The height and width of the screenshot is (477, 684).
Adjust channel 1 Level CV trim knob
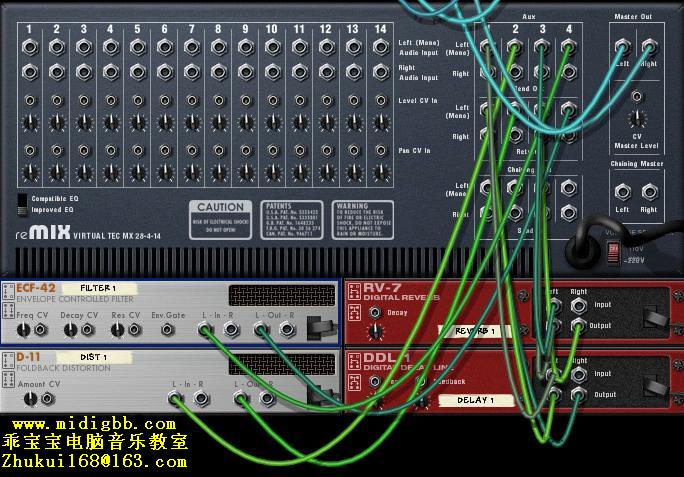[x=30, y=123]
